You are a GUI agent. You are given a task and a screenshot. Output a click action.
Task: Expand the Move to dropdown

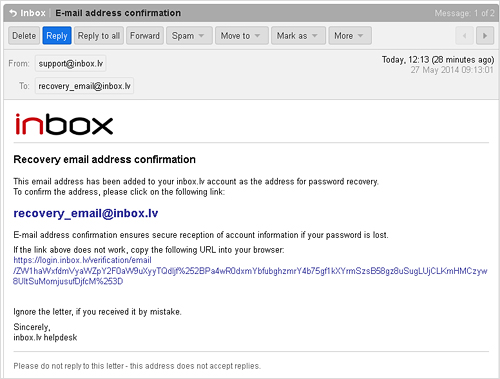click(x=242, y=36)
